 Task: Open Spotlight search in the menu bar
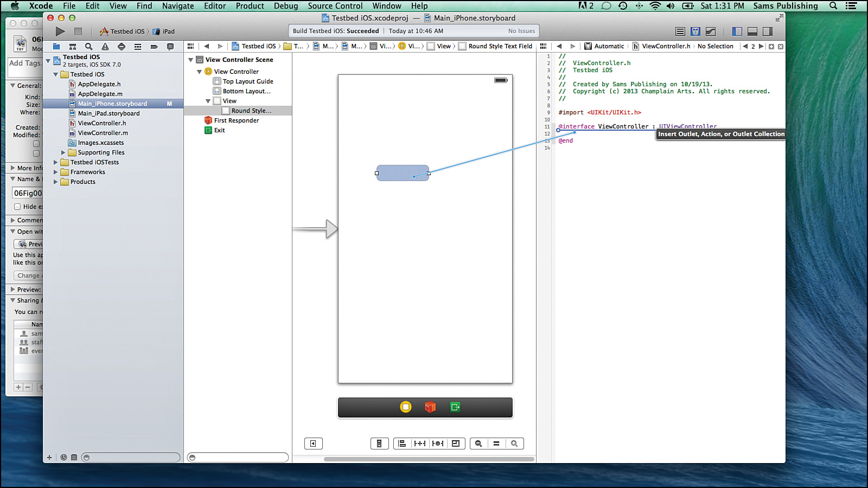pos(833,6)
